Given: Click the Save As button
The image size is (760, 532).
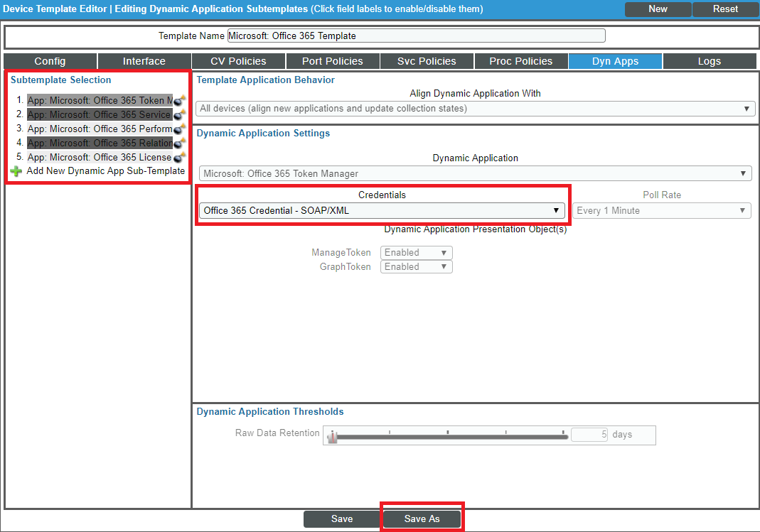Looking at the screenshot, I should 422,519.
